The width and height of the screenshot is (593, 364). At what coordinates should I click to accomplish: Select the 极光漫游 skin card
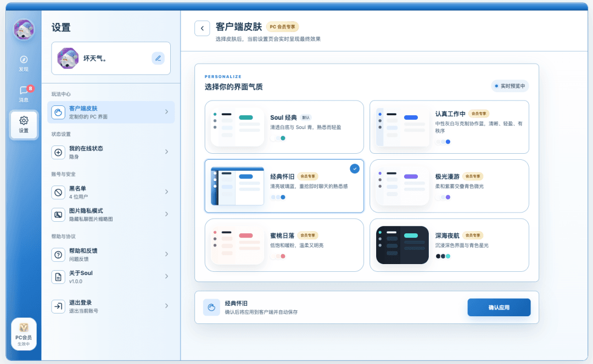click(449, 186)
